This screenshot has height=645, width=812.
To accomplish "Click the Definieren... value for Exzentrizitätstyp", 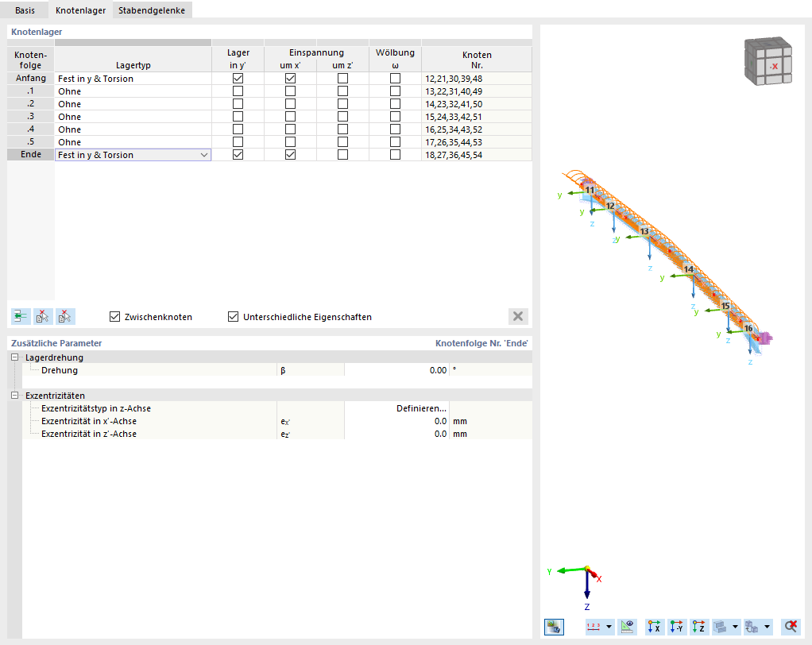I will [396, 408].
